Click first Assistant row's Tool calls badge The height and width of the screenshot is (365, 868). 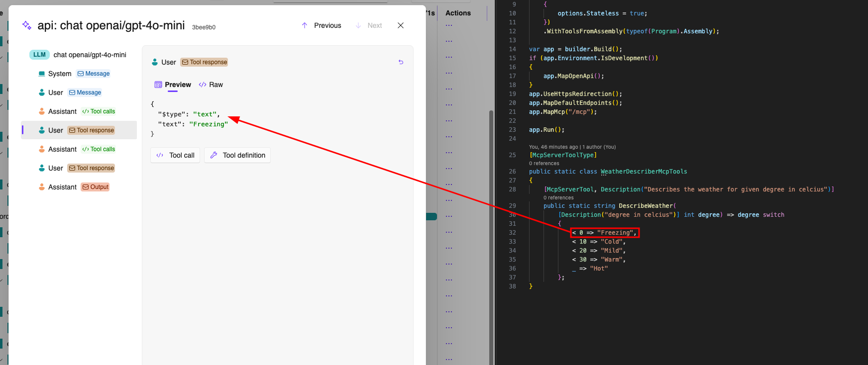pyautogui.click(x=99, y=111)
